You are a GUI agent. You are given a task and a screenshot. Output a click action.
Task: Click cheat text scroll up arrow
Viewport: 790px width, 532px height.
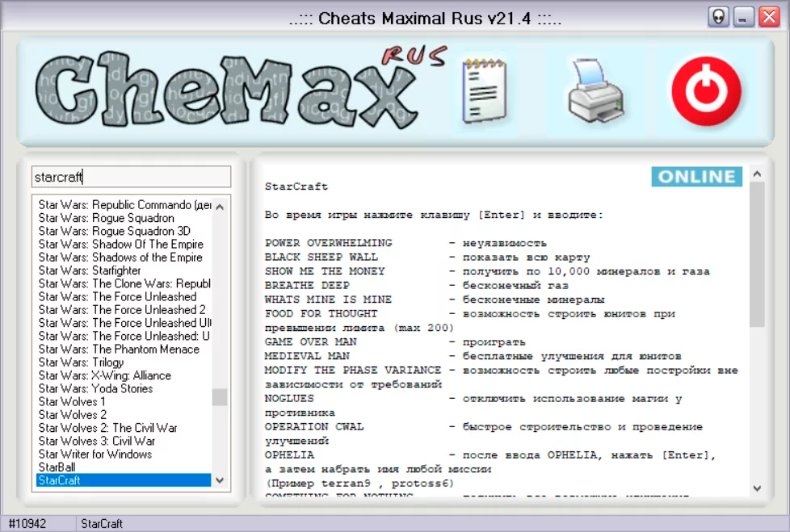point(757,174)
